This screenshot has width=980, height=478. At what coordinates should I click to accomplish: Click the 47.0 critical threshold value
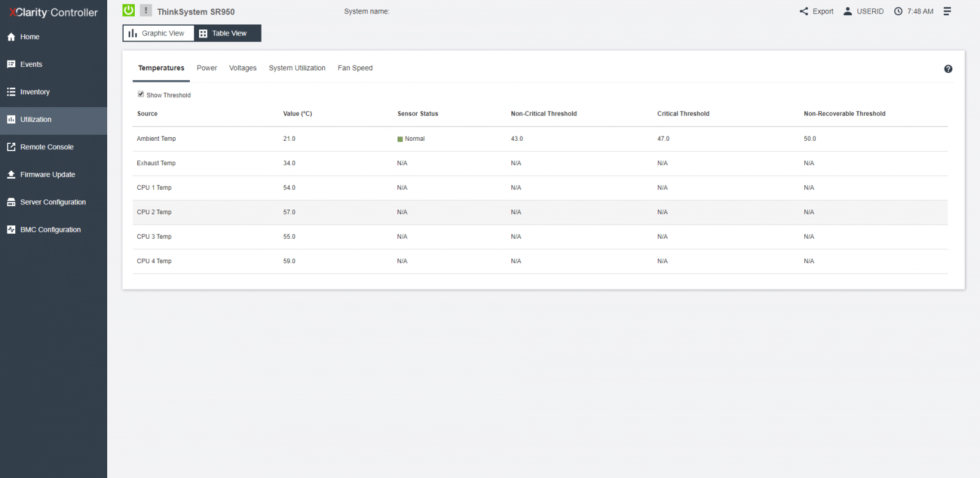click(x=663, y=139)
